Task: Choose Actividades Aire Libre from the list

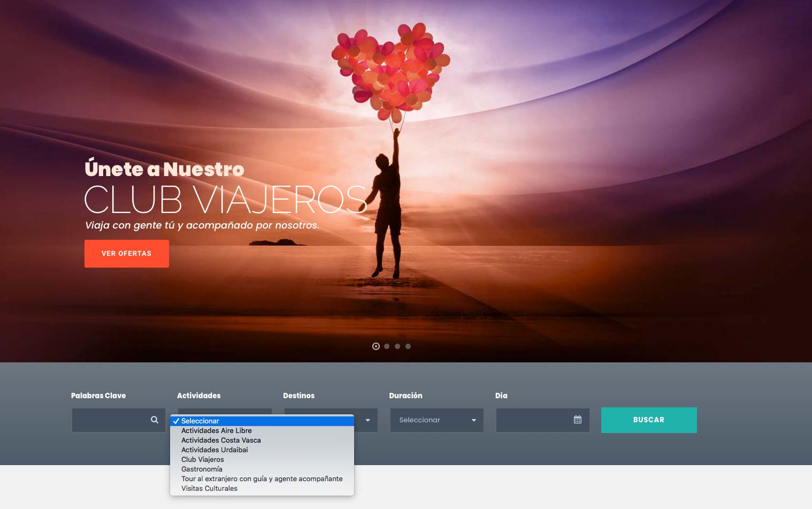Action: pos(262,431)
